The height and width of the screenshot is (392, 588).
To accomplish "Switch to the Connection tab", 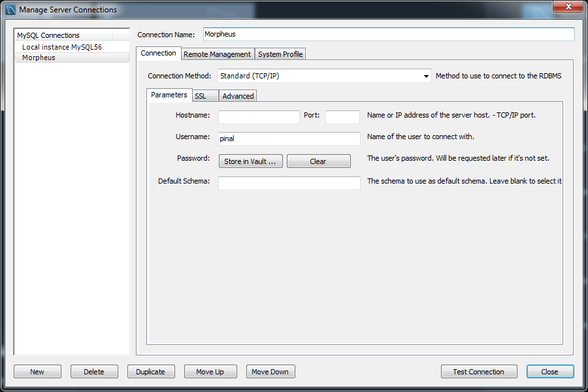I will 158,54.
